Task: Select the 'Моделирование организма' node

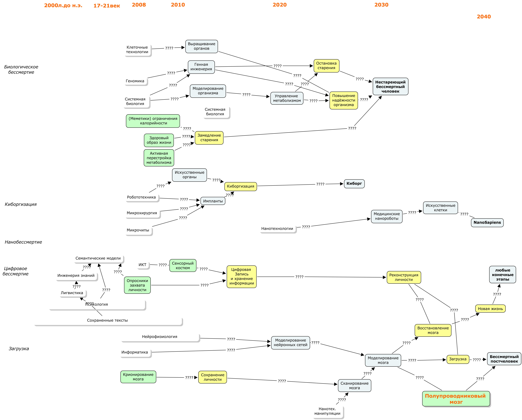Action: point(208,91)
